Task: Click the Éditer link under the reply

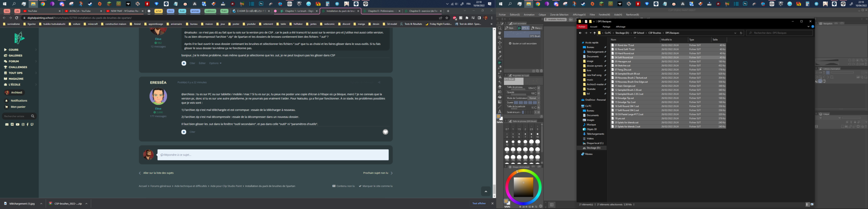Action: tap(202, 63)
